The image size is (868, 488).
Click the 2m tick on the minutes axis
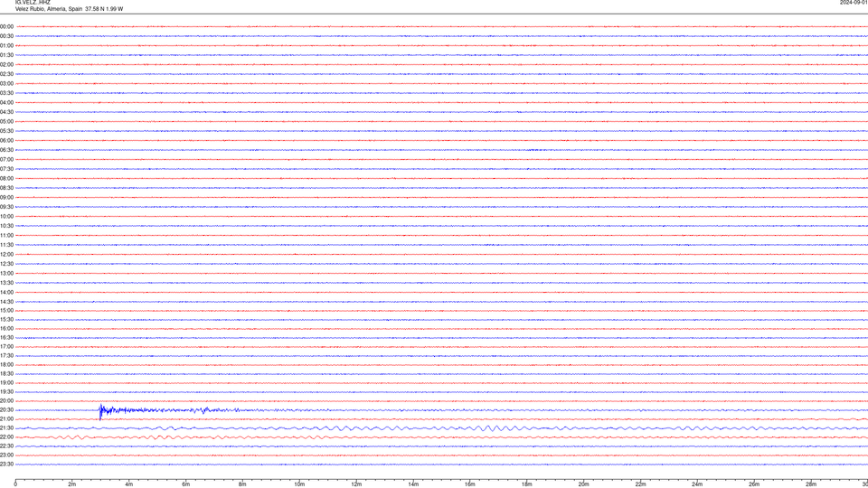[72, 484]
